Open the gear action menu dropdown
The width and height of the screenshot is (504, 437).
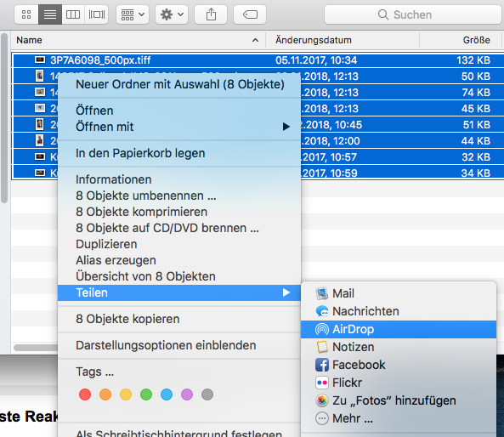pos(172,14)
